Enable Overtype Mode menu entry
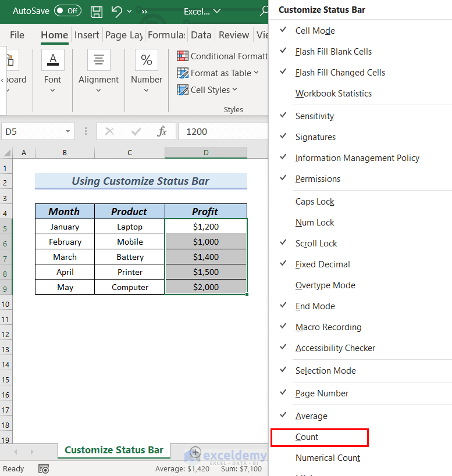This screenshot has height=476, width=452. [x=360, y=285]
